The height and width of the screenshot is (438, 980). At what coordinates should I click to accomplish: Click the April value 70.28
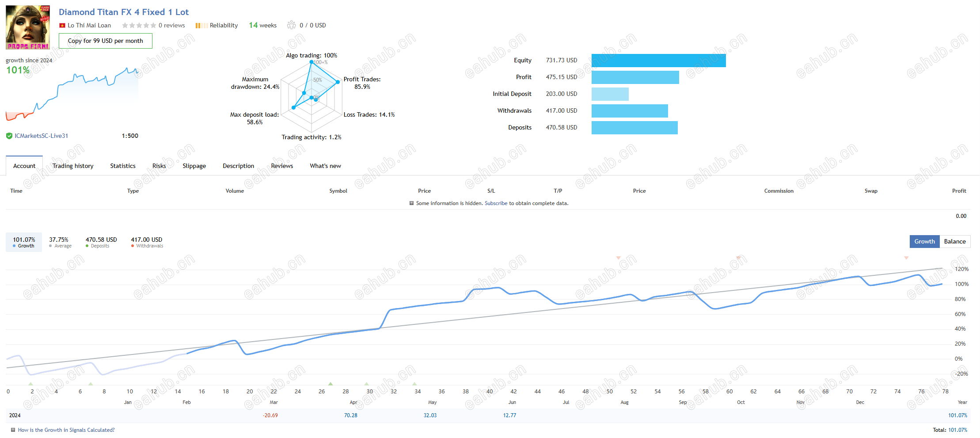[351, 415]
